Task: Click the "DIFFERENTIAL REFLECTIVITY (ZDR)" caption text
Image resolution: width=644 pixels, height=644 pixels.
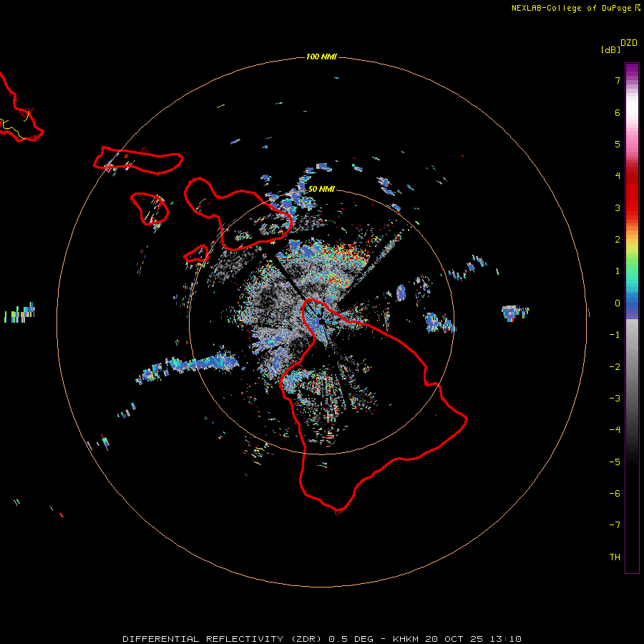Action: (x=222, y=639)
